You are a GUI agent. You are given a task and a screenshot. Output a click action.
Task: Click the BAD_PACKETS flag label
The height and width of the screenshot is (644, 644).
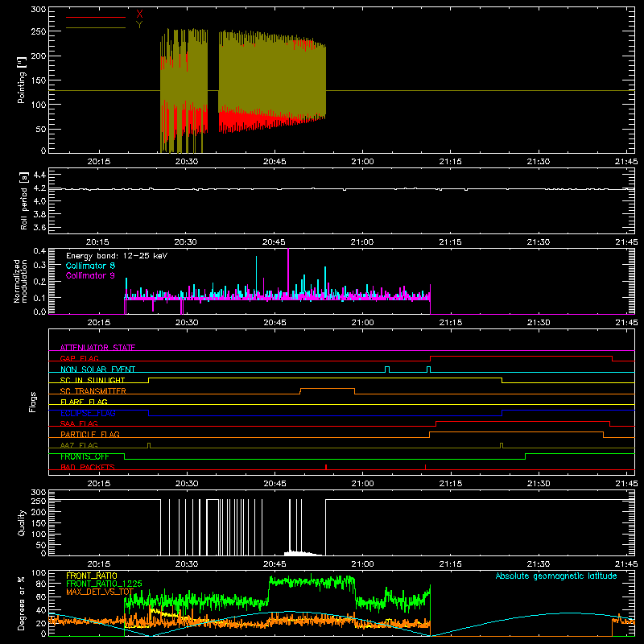pyautogui.click(x=88, y=467)
